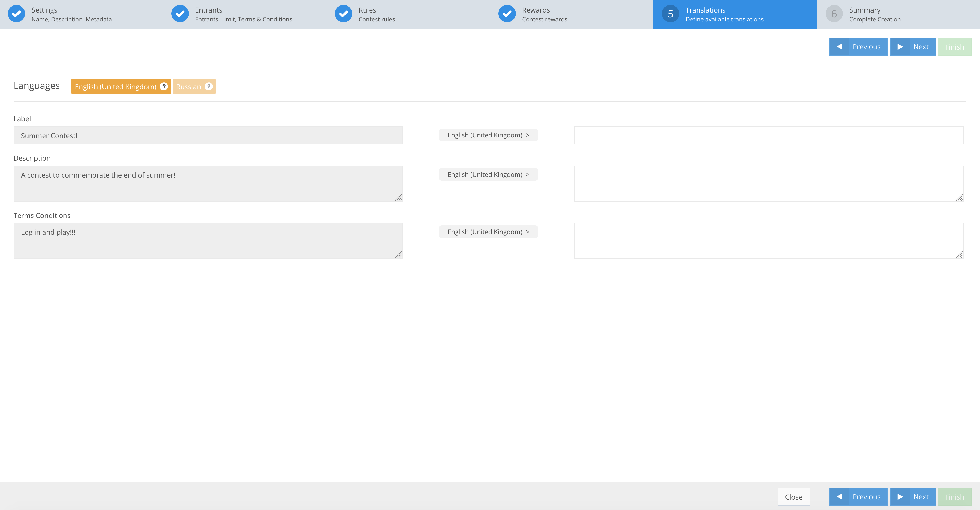980x510 pixels.
Task: Click the Label translation input field
Action: [x=769, y=135]
